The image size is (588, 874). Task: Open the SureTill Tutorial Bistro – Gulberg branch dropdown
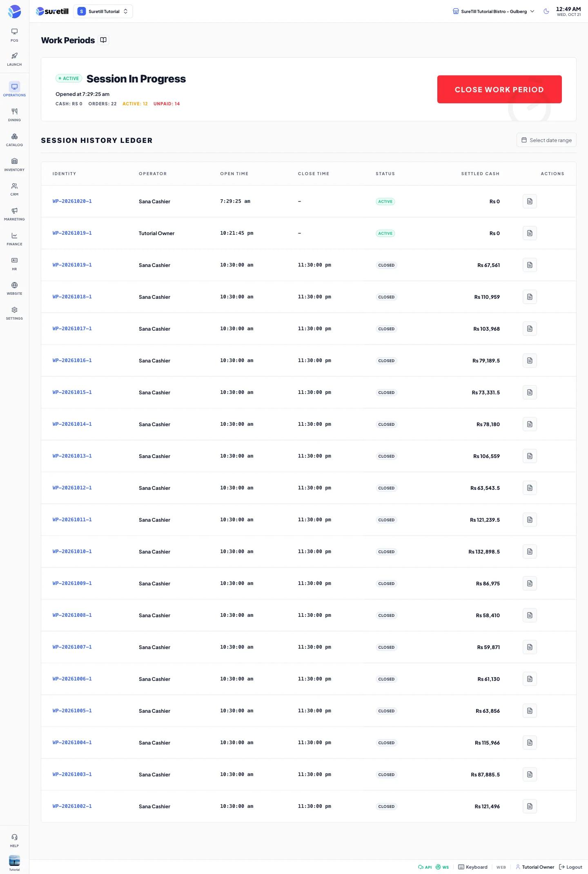(x=494, y=11)
